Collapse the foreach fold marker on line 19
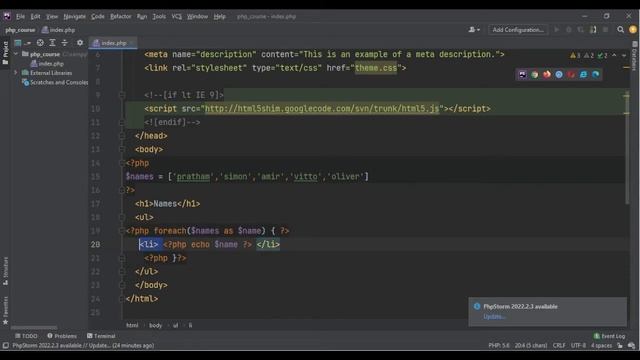Screen dimensions: 640x360 point(122,231)
